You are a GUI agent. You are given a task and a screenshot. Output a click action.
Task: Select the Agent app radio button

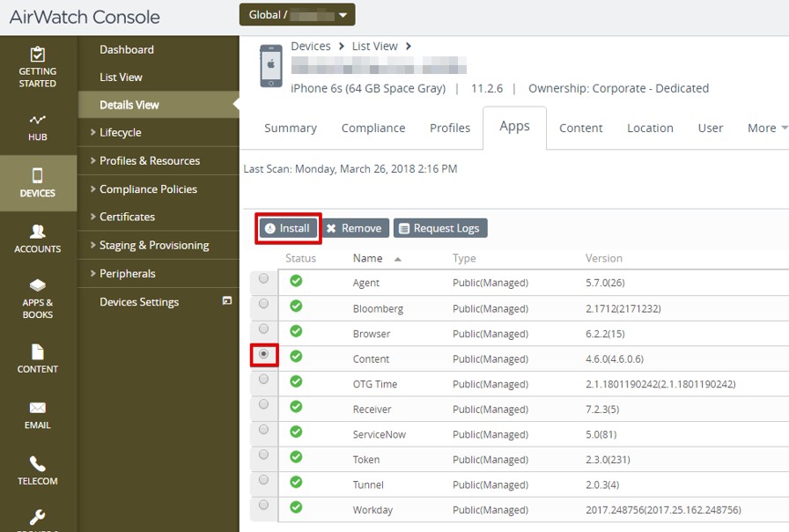263,279
